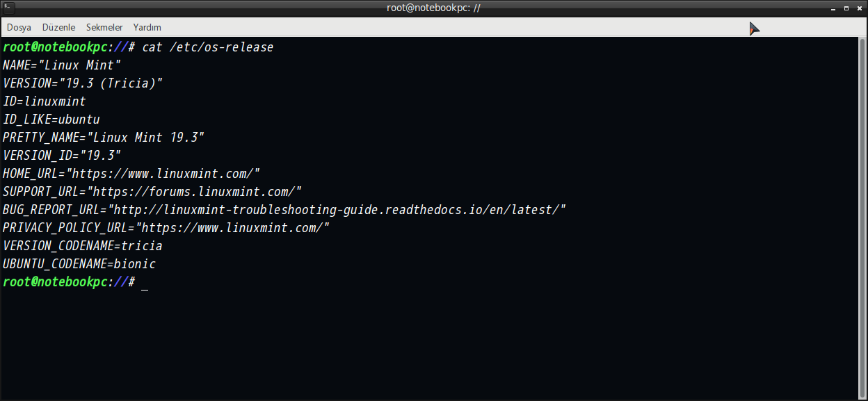Click the 'cat /etc/os-release' command text

[207, 47]
